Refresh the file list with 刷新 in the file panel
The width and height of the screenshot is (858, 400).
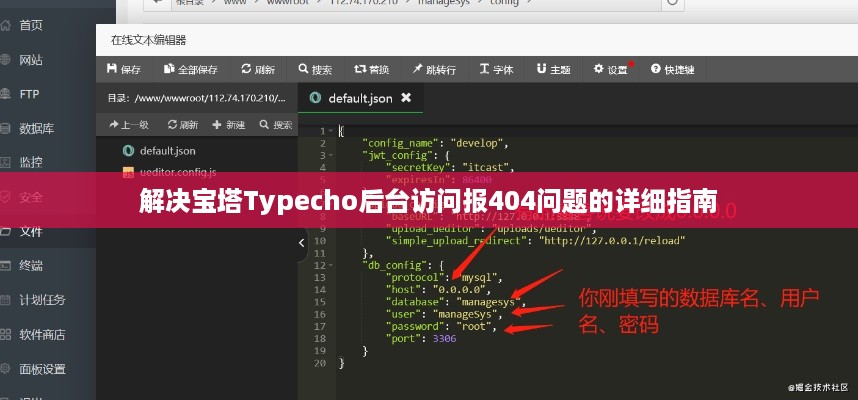point(183,125)
